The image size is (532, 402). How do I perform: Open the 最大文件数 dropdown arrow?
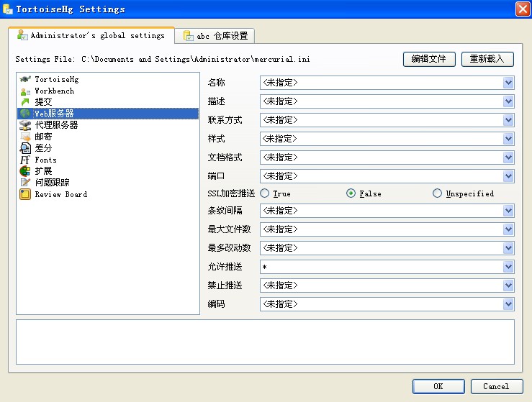(x=508, y=229)
